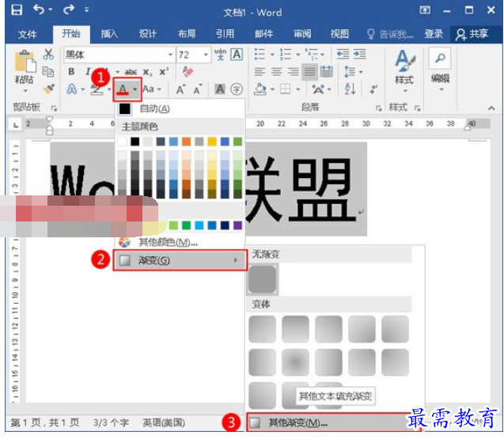Open the 样式 styles gallery
This screenshot has height=443, width=504.
pos(404,71)
